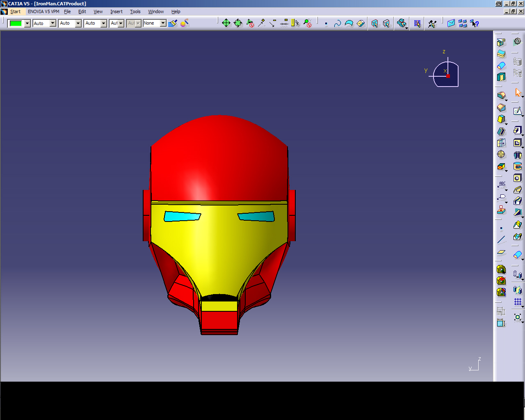
Task: Open the Sketcher pencil icon in right toolbar
Action: coord(518,111)
